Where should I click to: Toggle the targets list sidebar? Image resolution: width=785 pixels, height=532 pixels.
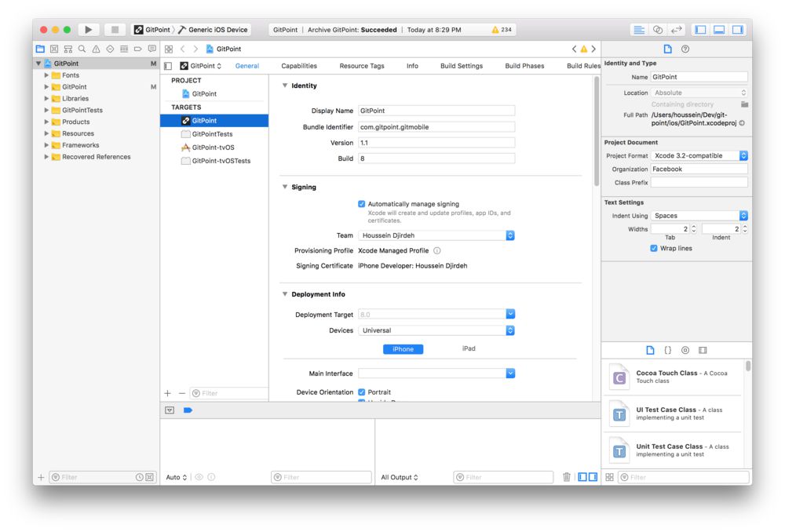tap(168, 66)
